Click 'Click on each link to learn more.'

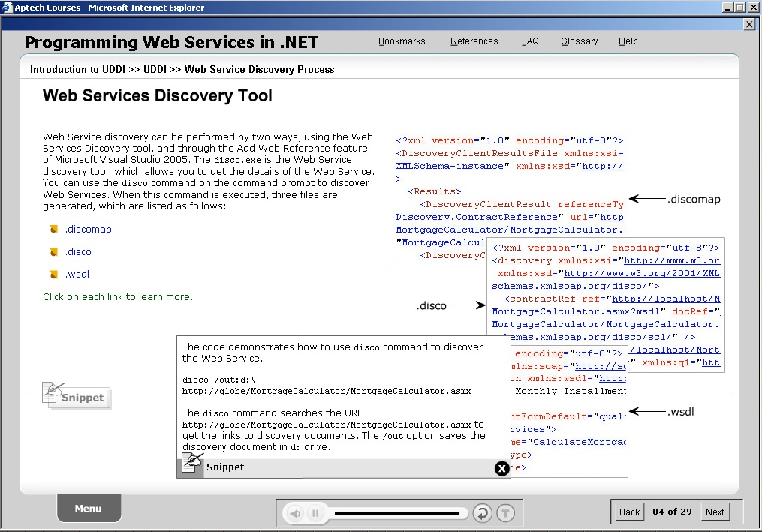pyautogui.click(x=118, y=297)
